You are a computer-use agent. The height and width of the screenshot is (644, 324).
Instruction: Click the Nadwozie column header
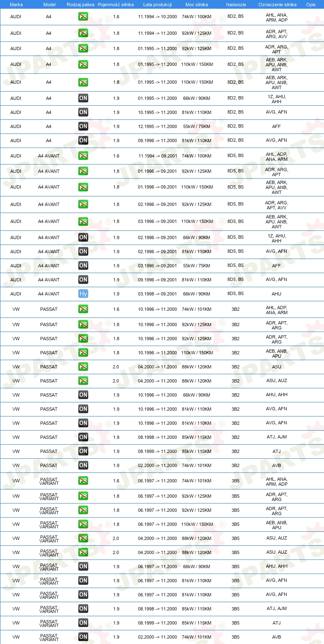point(236,5)
